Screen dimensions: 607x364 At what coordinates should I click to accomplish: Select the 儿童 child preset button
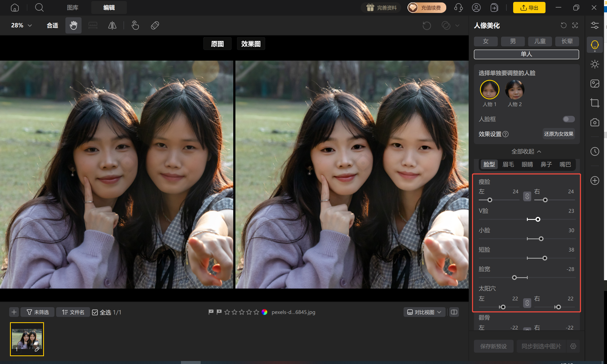pyautogui.click(x=540, y=41)
